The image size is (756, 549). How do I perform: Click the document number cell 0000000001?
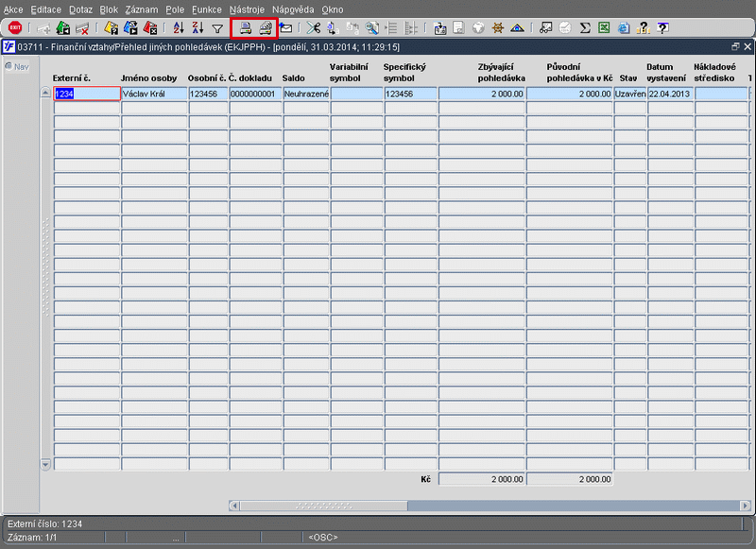255,94
